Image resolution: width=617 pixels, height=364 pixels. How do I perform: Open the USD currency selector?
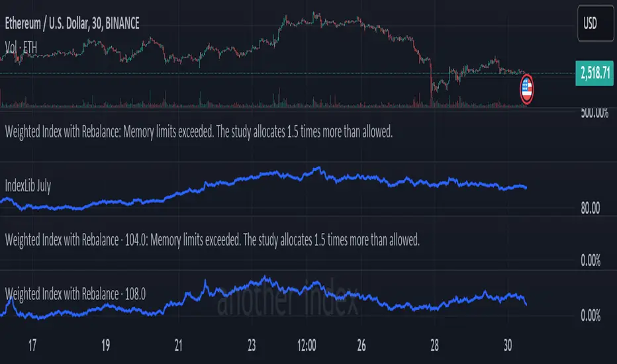[x=595, y=24]
